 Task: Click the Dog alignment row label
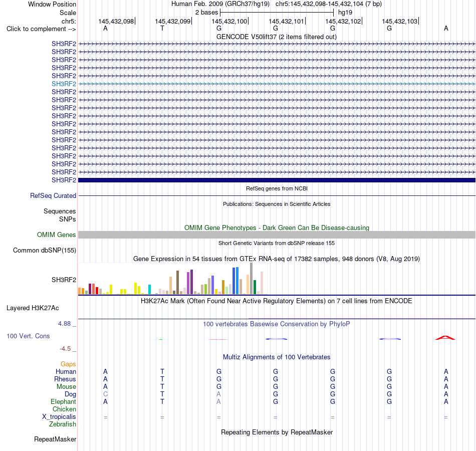[70, 394]
